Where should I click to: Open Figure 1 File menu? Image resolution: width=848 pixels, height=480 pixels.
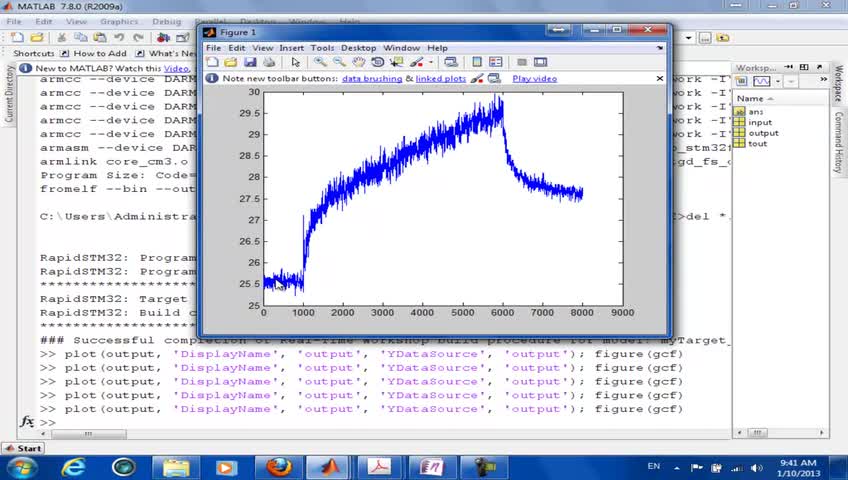(x=213, y=48)
